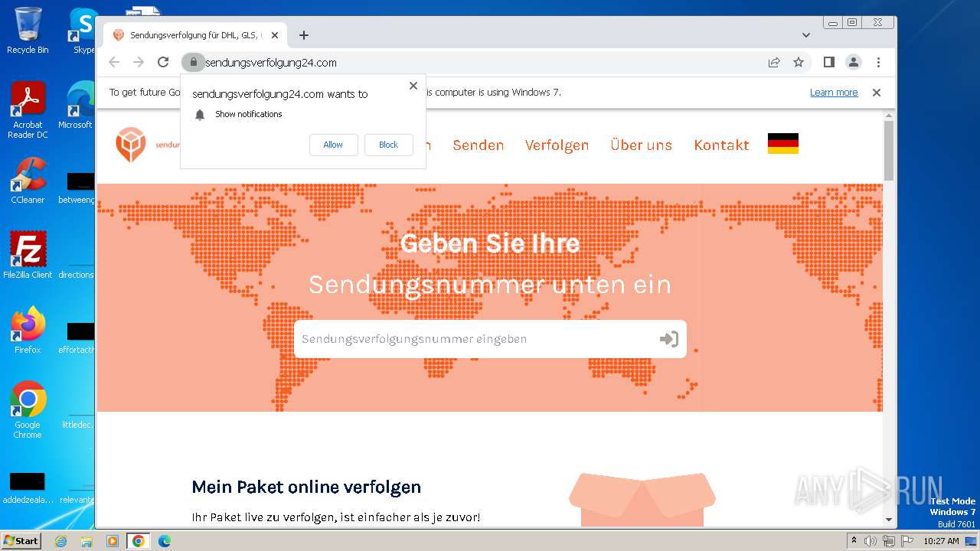Screen dimensions: 980x551
Task: Open the Senden menu item
Action: (478, 145)
